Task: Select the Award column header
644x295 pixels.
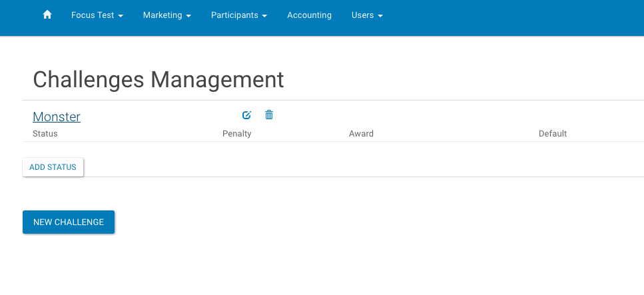Action: coord(362,134)
